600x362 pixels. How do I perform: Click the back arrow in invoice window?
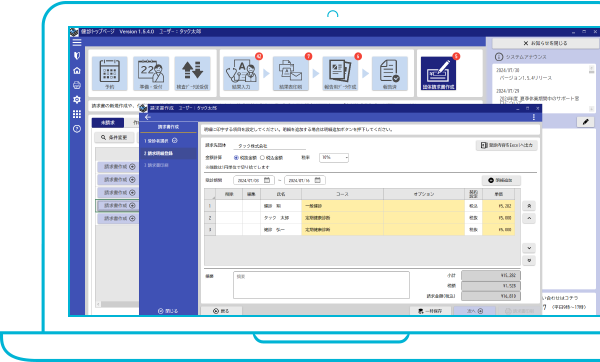click(148, 117)
